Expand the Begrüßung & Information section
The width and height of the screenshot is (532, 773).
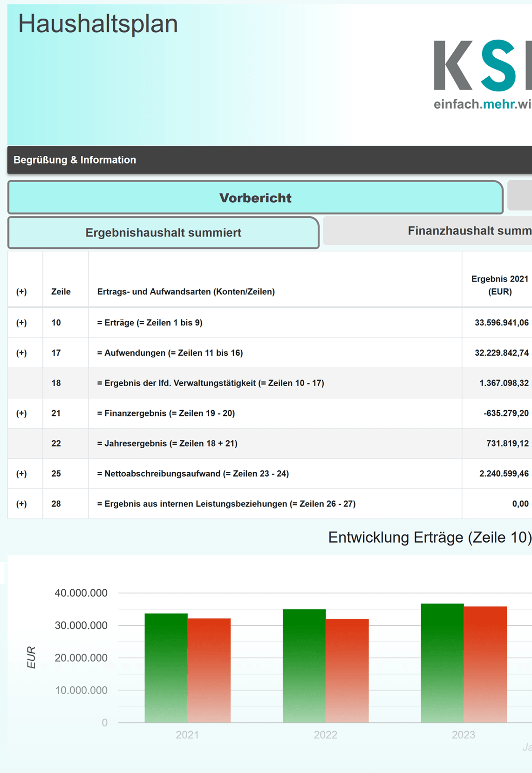[x=75, y=160]
